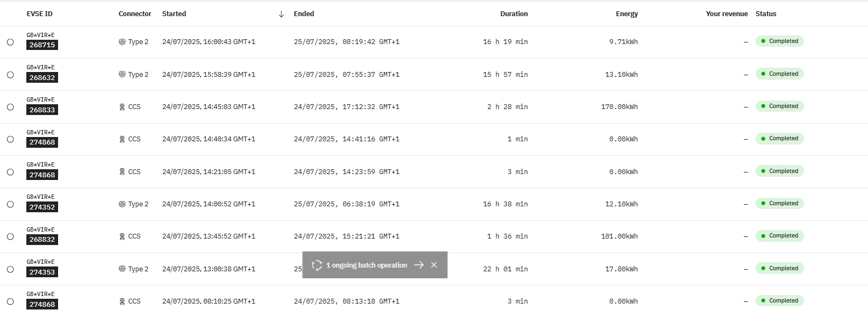Image resolution: width=868 pixels, height=317 pixels.
Task: Click the spinning batch operation icon
Action: (x=317, y=265)
